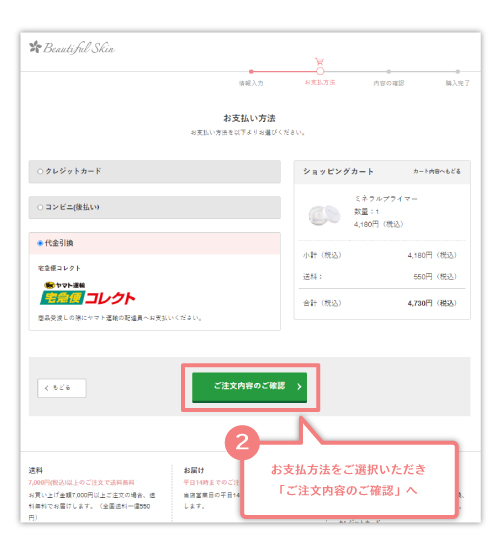Click the left chevron on もどる button
Viewport: 500px width, 555px height.
pos(47,388)
